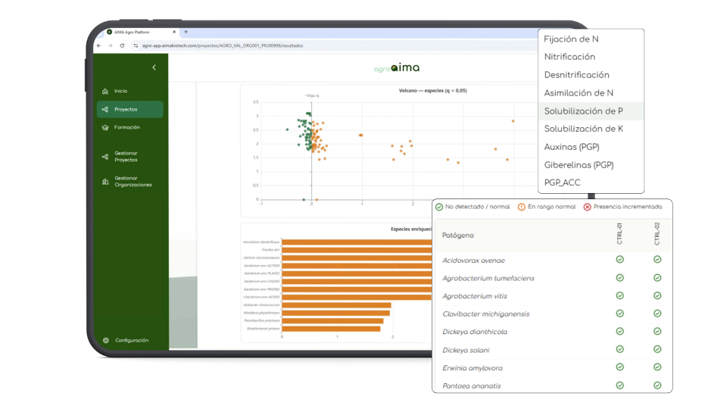The image size is (727, 409).
Task: Click Erwinia amylovora CTRL-01 status check
Action: (x=620, y=367)
